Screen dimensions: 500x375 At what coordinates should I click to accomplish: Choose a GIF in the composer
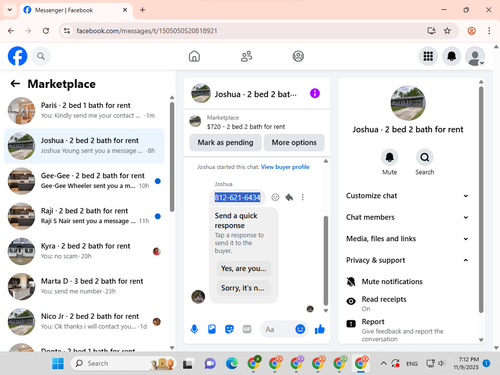(x=247, y=329)
